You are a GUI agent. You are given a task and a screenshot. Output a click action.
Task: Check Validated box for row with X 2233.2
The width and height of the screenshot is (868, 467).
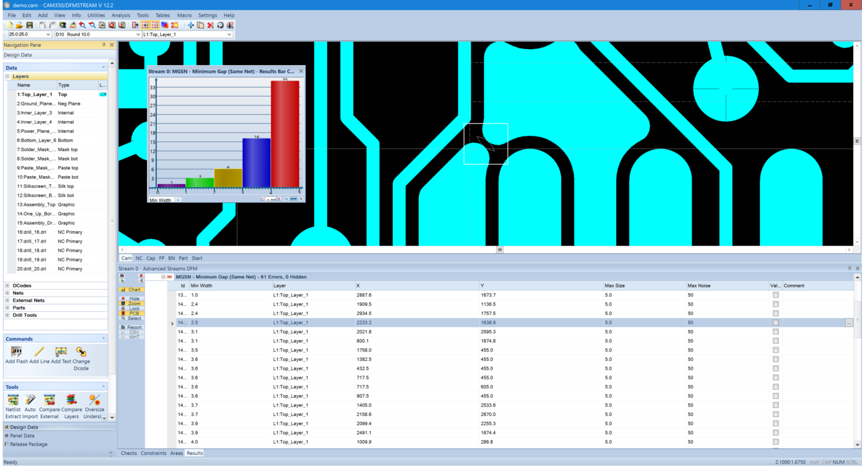click(x=775, y=323)
